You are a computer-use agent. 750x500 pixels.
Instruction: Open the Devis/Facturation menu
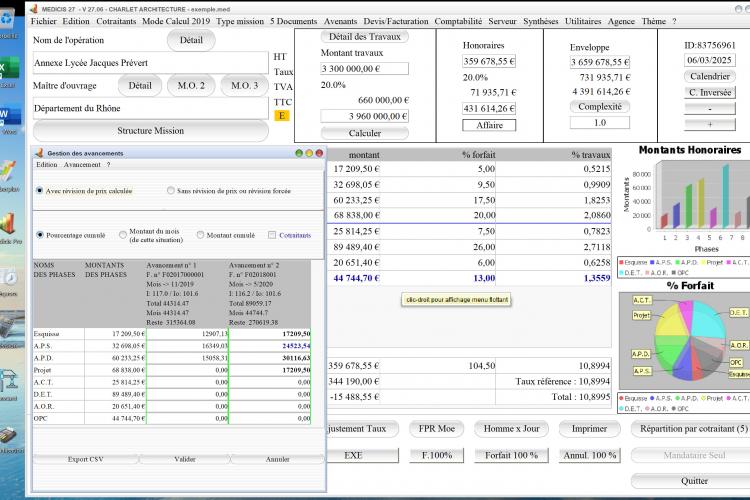point(396,21)
